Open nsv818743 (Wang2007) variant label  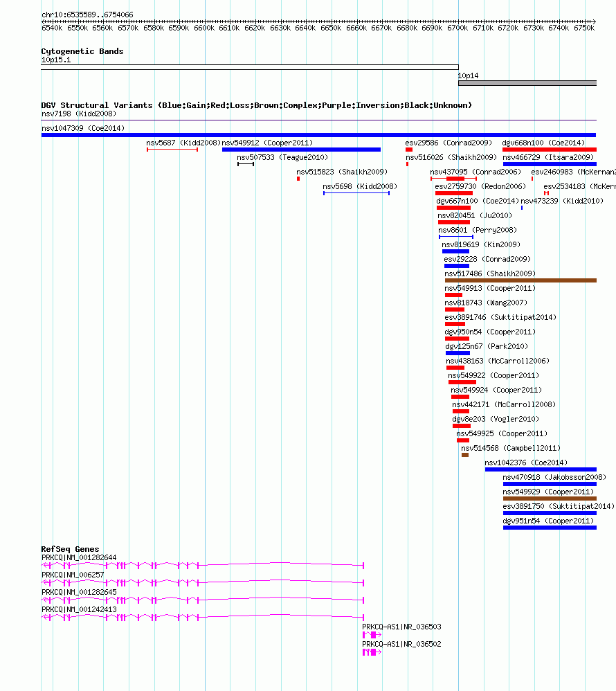point(486,303)
